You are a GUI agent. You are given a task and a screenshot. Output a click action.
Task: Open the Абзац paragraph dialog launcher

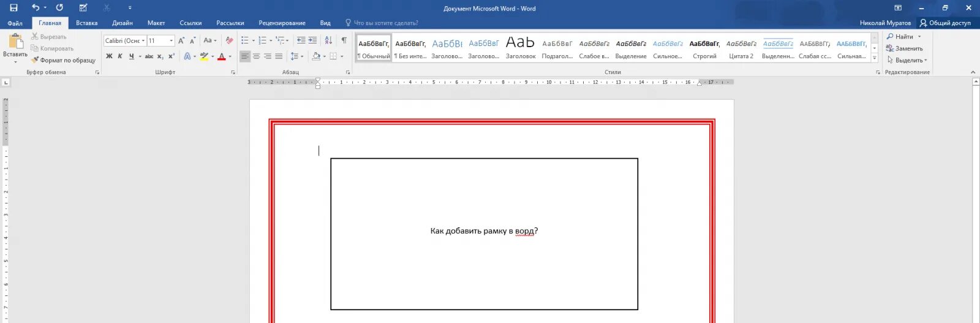pyautogui.click(x=348, y=72)
